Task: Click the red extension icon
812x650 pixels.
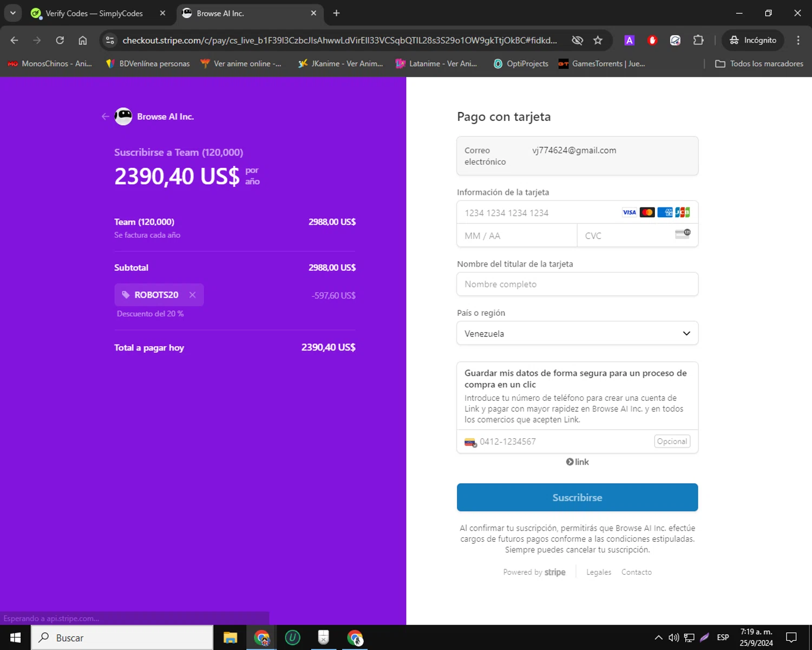Action: click(652, 40)
